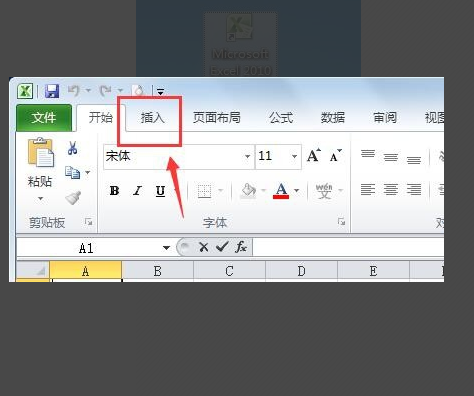Viewport: 474px width, 396px height.
Task: Expand the Name Box dropdown arrow
Action: [x=166, y=248]
